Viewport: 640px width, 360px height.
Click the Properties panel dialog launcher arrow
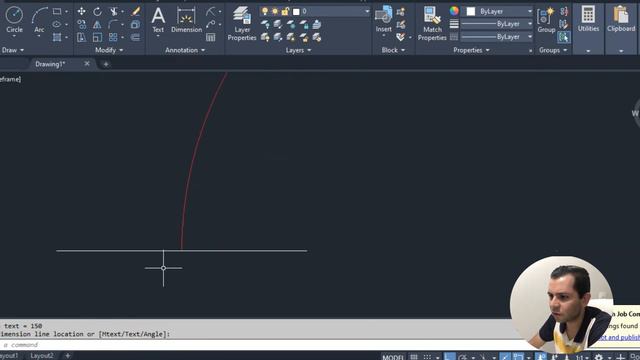(530, 51)
